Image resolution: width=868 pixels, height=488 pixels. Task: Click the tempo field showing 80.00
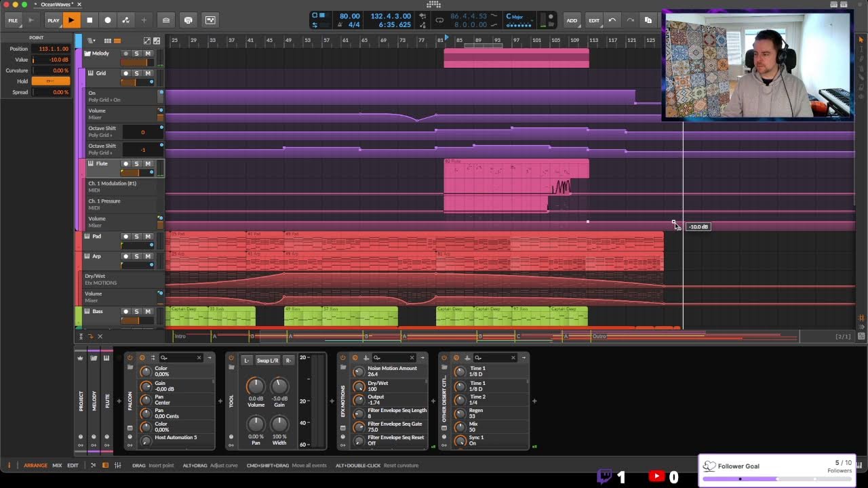point(350,16)
